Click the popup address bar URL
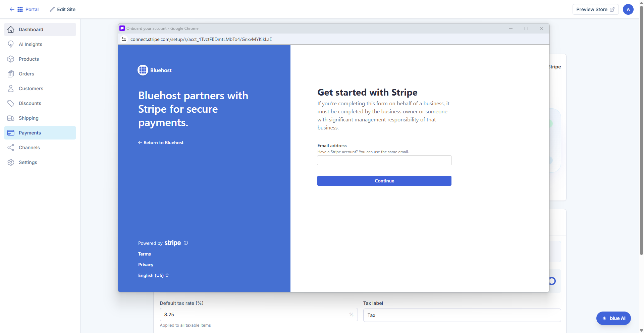Screen dimensions: 644x333 (x=201, y=39)
